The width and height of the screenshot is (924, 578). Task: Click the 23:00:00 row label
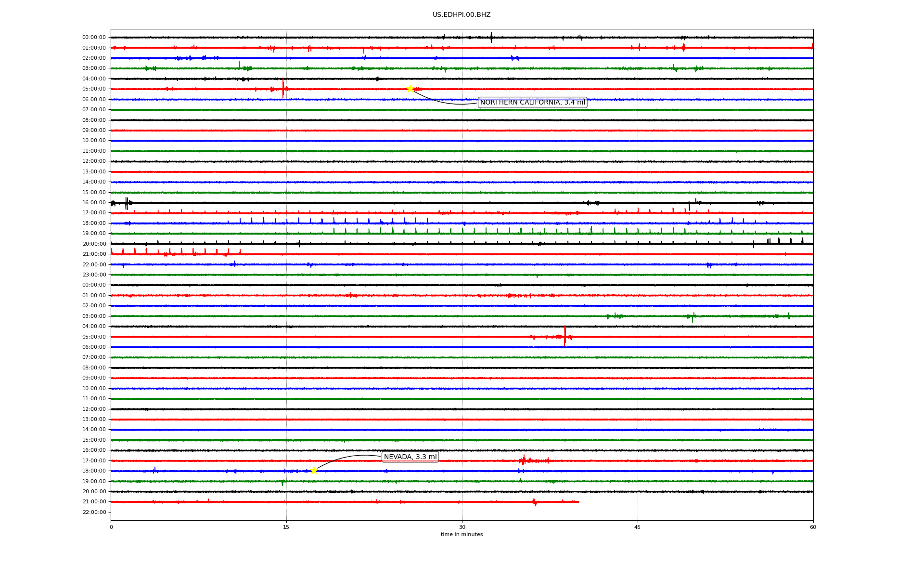[94, 275]
